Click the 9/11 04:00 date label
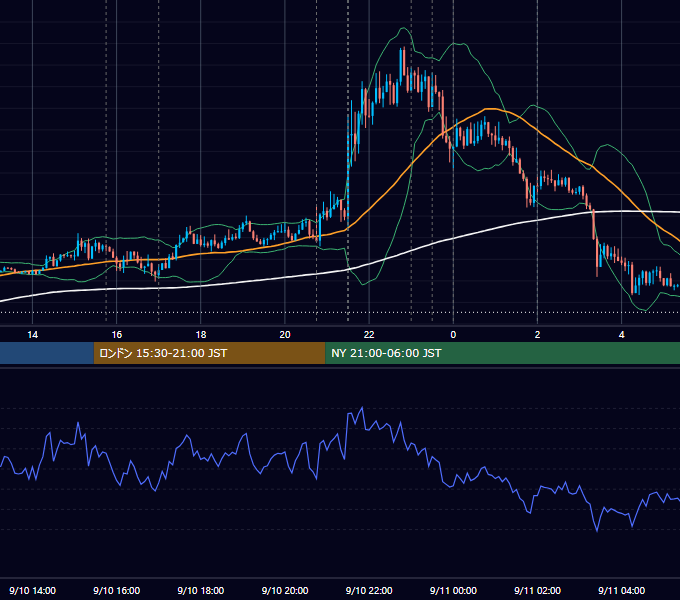This screenshot has width=680, height=600. point(621,590)
